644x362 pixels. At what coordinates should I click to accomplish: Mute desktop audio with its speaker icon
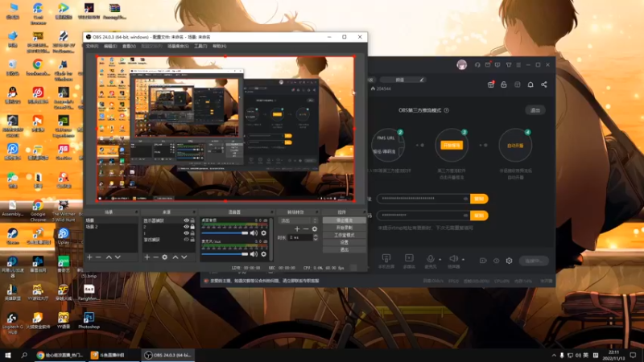tap(254, 233)
